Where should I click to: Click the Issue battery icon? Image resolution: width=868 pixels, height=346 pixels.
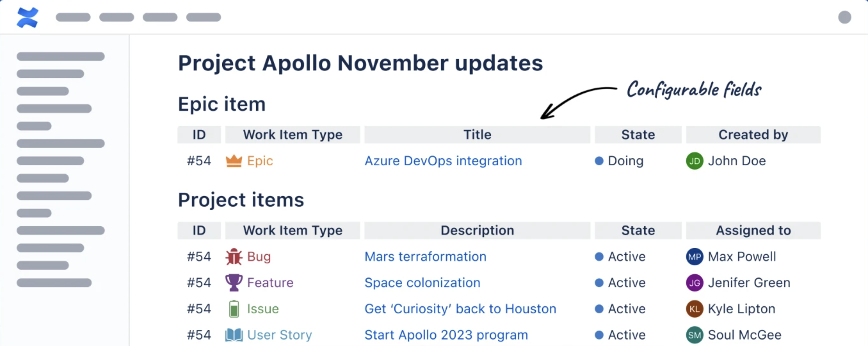point(233,308)
